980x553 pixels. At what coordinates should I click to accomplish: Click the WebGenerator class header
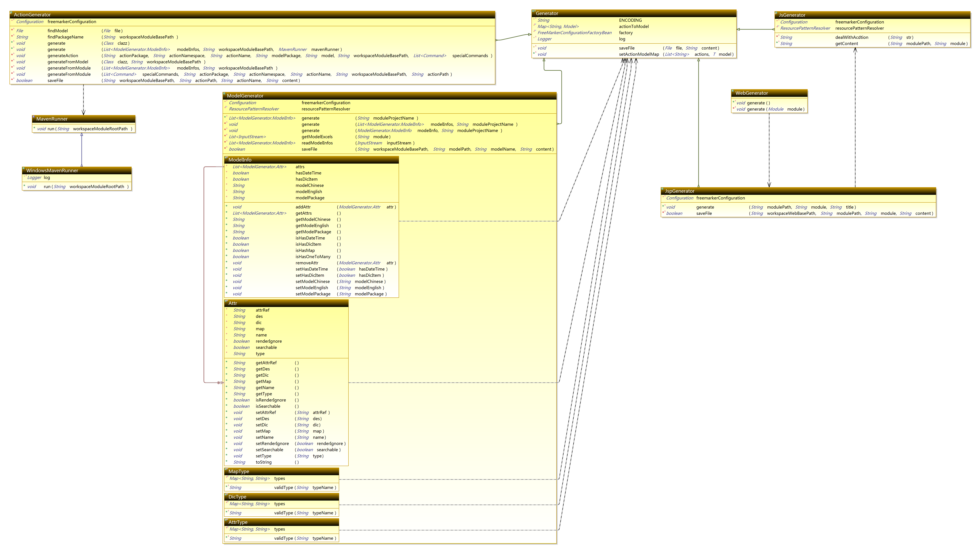(x=769, y=93)
